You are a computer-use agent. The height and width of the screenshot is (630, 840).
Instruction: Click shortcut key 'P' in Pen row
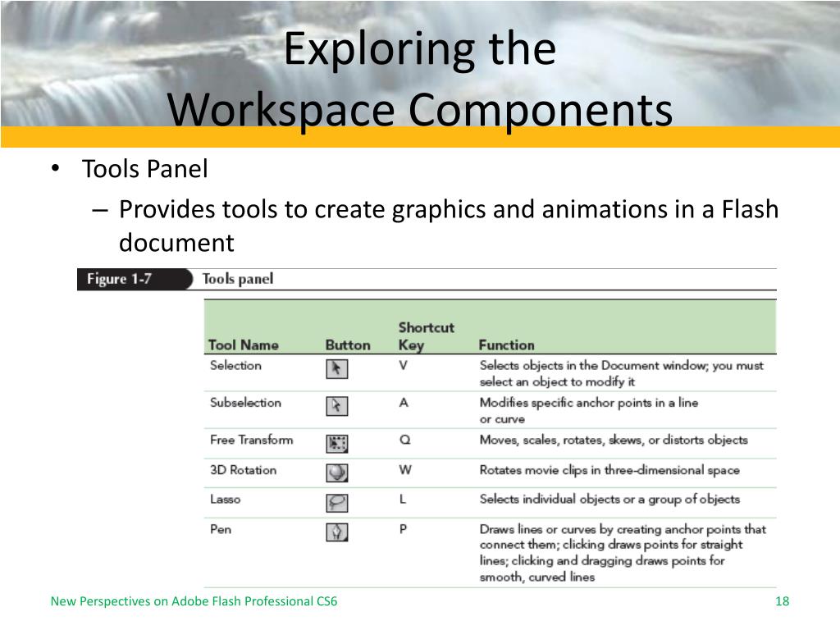pos(403,529)
